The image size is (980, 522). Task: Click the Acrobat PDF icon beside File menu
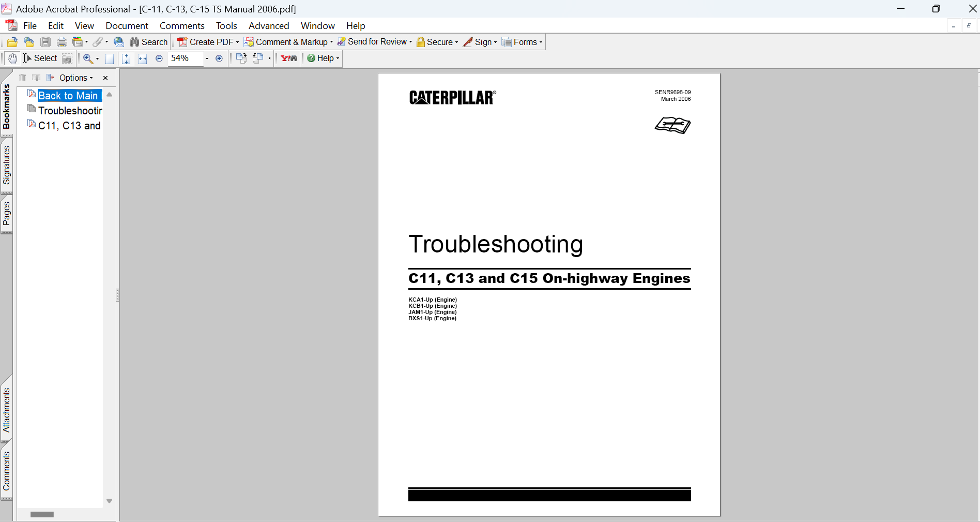tap(11, 25)
